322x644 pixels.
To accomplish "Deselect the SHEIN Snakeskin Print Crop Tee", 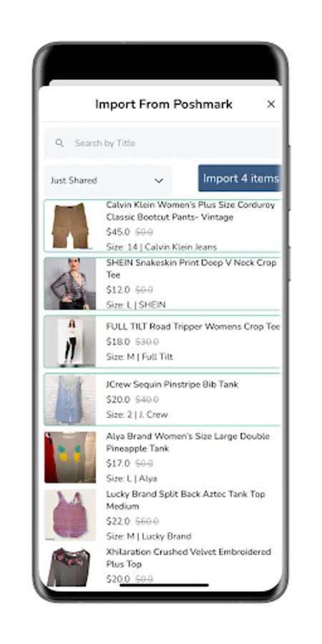I will 162,283.
